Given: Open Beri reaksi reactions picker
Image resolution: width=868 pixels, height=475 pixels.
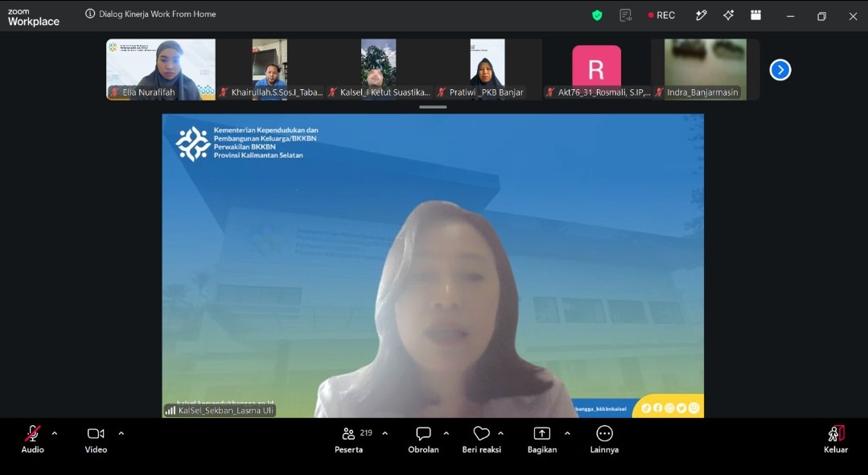Looking at the screenshot, I should 482,440.
